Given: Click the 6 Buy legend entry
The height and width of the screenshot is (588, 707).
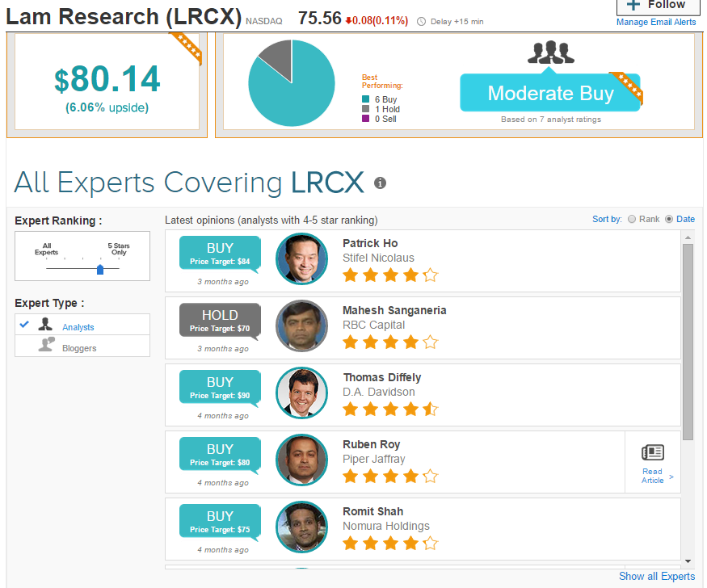Looking at the screenshot, I should tap(380, 99).
